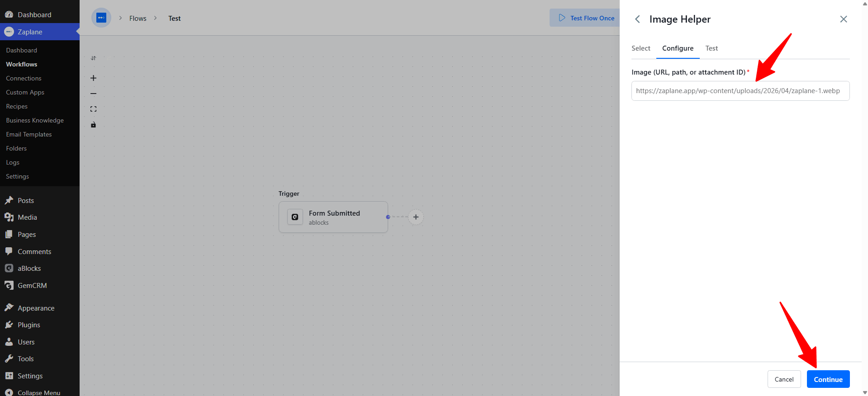Focus the Image URL input field
Viewport: 868px width, 396px height.
[740, 91]
